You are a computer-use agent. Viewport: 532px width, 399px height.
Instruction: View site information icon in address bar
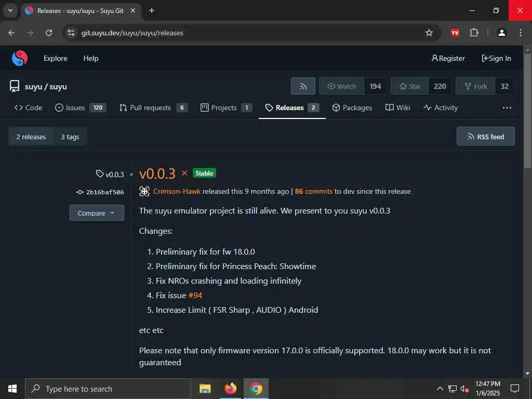(x=71, y=33)
